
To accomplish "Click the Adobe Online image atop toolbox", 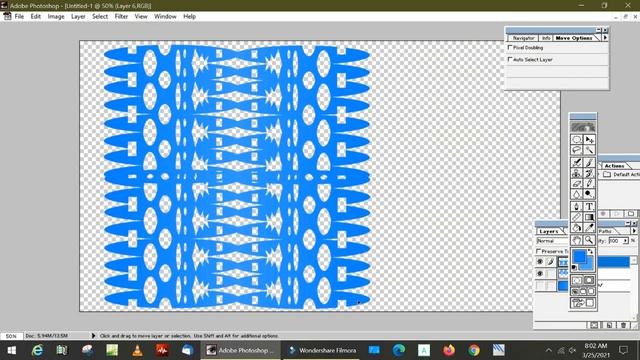I will click(x=583, y=127).
